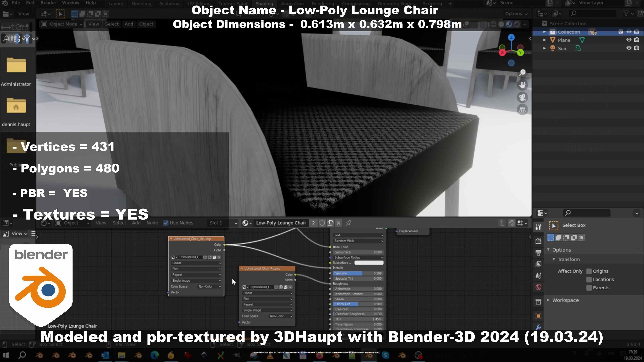Viewport: 644px width, 362px height.
Task: Select the Invert selection mode icon in Tool panel
Action: [574, 238]
